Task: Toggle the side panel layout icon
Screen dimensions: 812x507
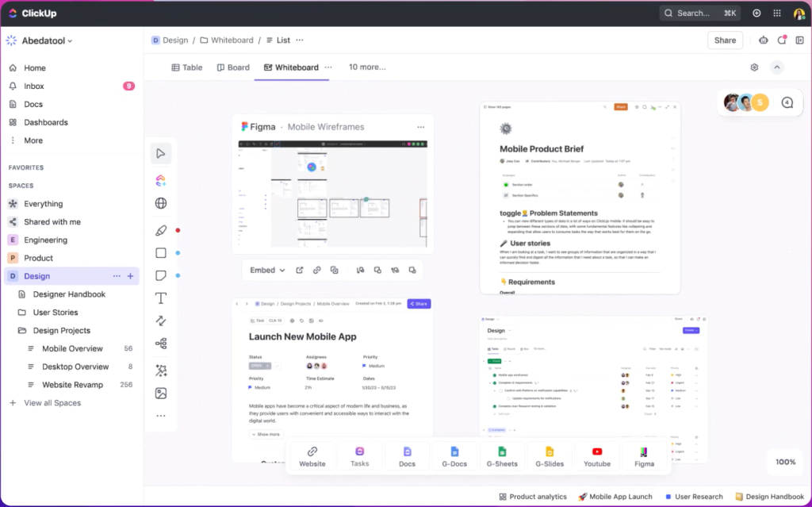Action: 799,40
